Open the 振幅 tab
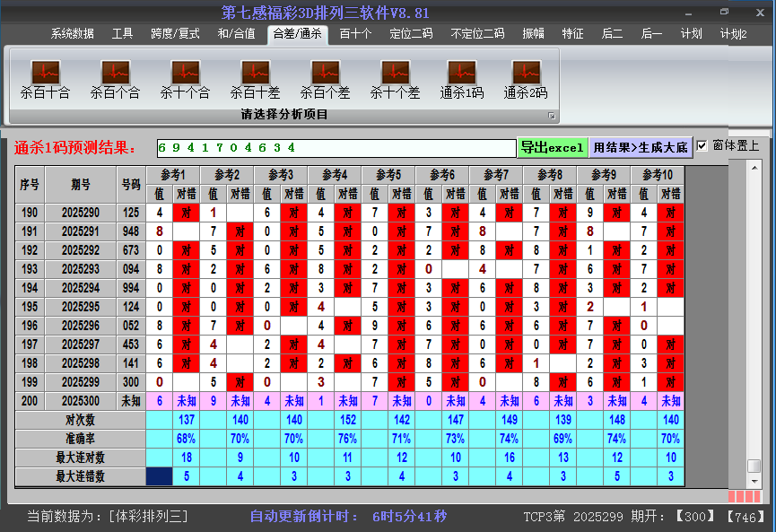 coord(534,34)
